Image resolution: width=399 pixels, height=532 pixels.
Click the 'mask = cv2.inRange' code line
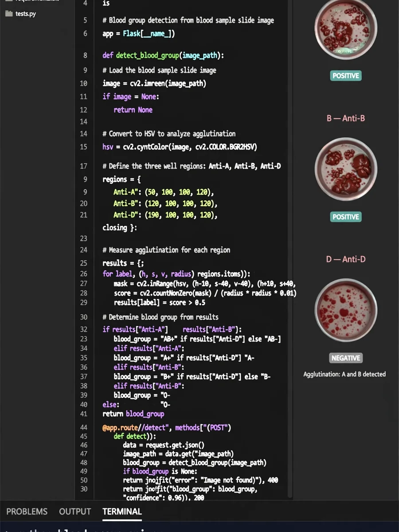pyautogui.click(x=205, y=284)
